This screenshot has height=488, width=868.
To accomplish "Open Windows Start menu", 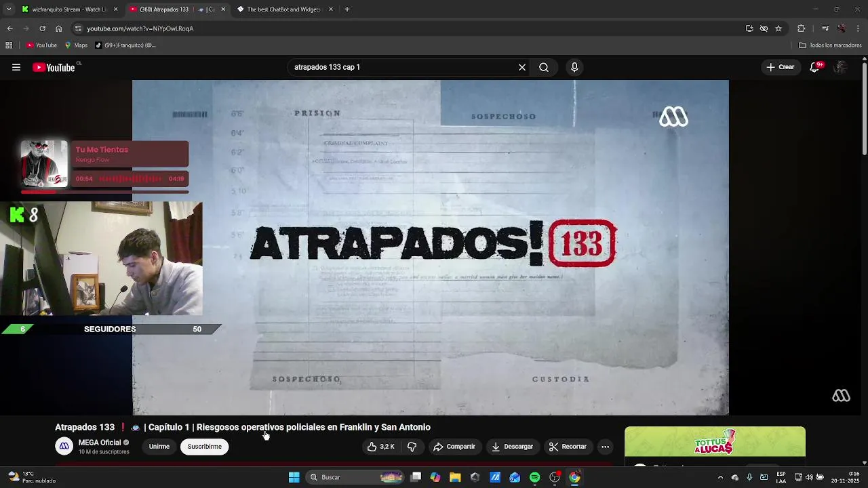I will 294,477.
